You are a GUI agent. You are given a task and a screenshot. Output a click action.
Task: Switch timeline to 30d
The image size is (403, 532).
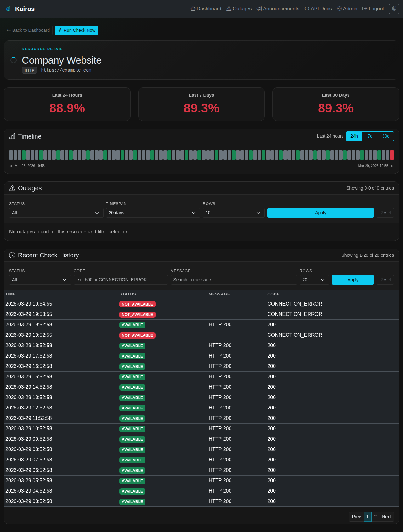(386, 136)
